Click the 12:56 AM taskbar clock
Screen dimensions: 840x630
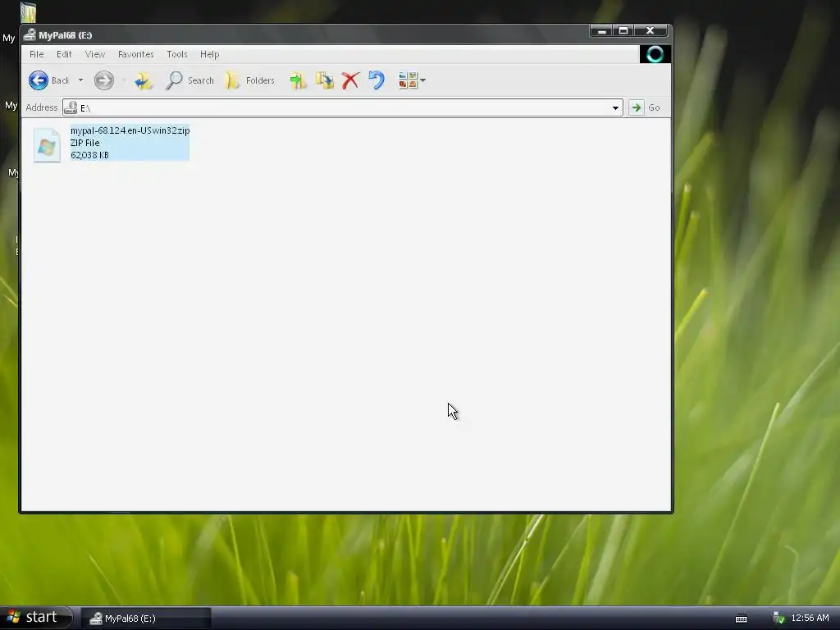click(x=810, y=618)
